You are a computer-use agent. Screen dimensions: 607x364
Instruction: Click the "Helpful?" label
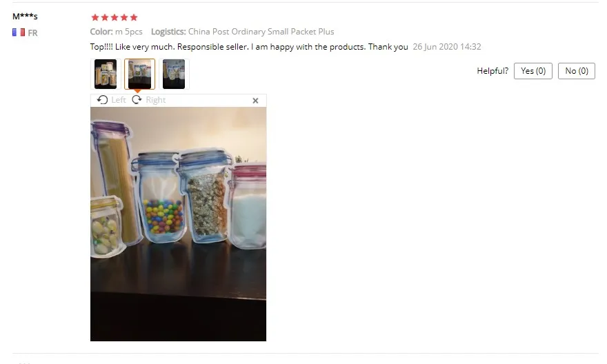pyautogui.click(x=492, y=71)
